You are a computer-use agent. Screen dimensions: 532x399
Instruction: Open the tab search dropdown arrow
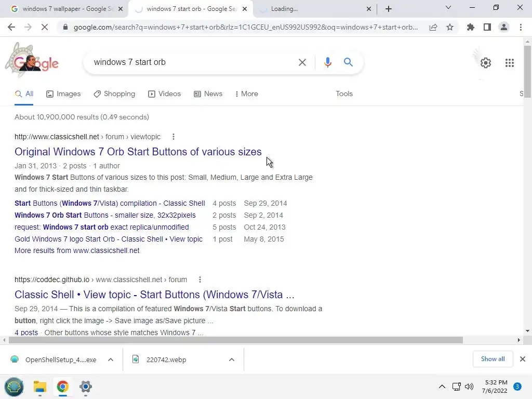(x=448, y=7)
